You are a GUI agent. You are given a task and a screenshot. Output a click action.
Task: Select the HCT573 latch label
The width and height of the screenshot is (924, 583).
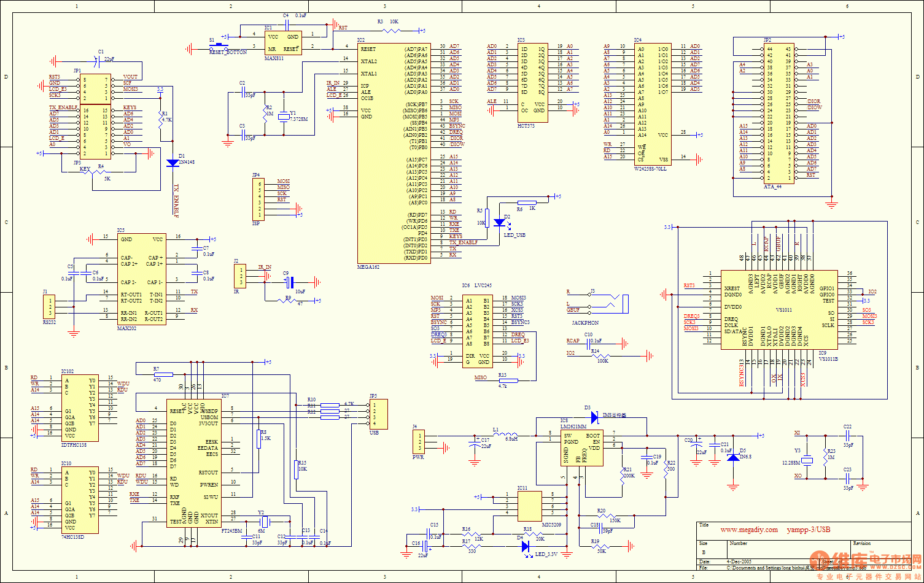(x=526, y=125)
